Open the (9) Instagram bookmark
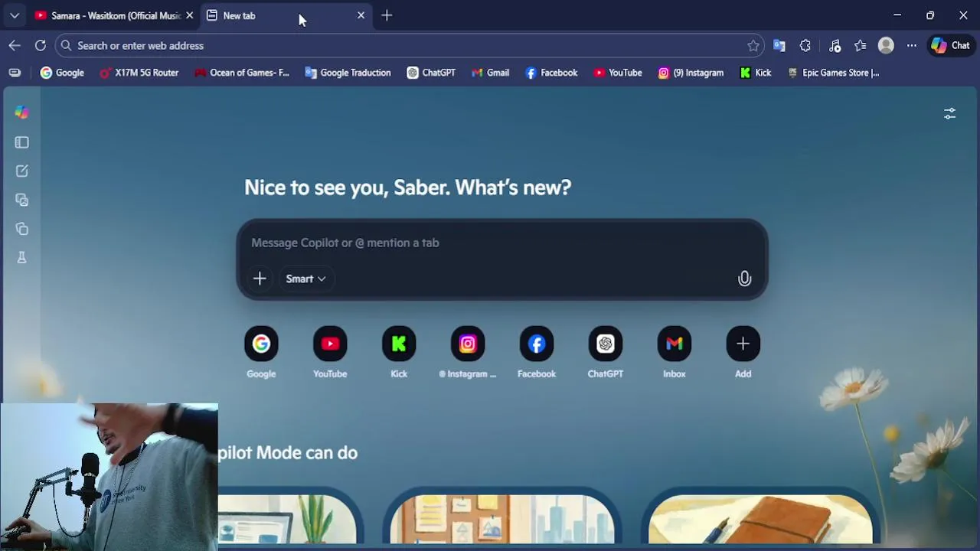The image size is (980, 551). [691, 73]
